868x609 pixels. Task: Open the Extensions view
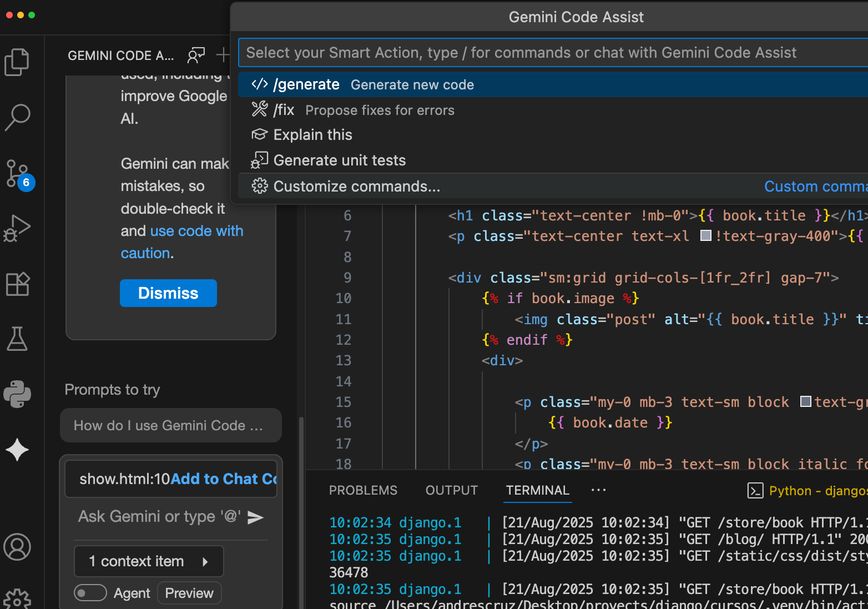tap(17, 284)
